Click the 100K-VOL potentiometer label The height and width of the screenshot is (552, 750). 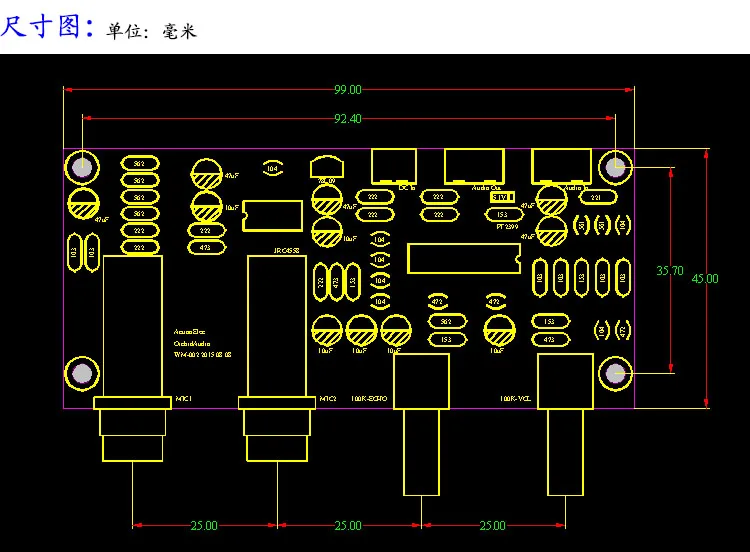(515, 398)
